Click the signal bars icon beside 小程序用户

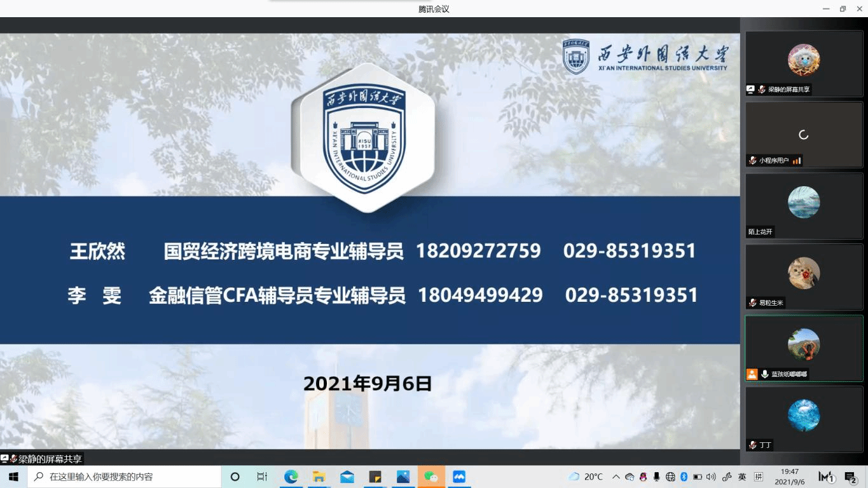[x=796, y=161]
